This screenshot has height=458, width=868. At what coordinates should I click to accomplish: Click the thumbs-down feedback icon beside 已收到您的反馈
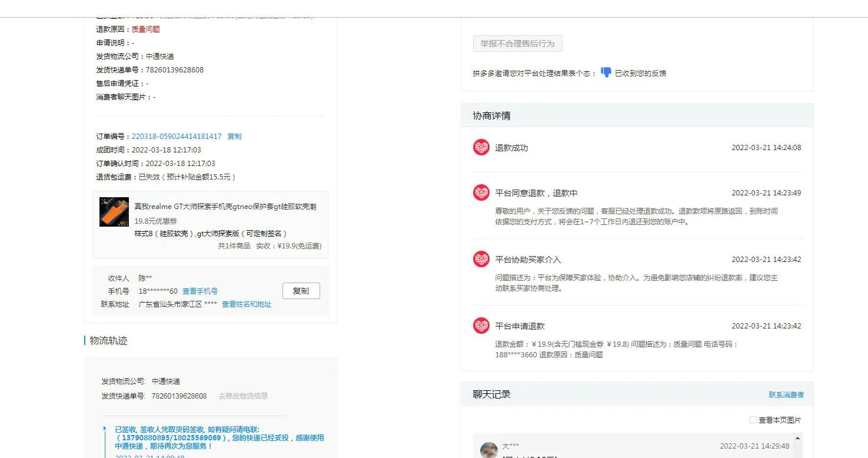[x=606, y=72]
